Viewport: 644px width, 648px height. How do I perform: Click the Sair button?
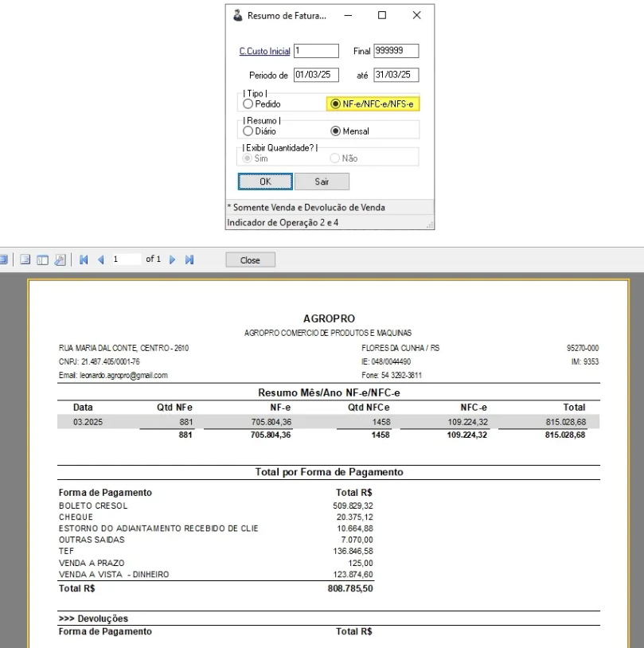(322, 182)
